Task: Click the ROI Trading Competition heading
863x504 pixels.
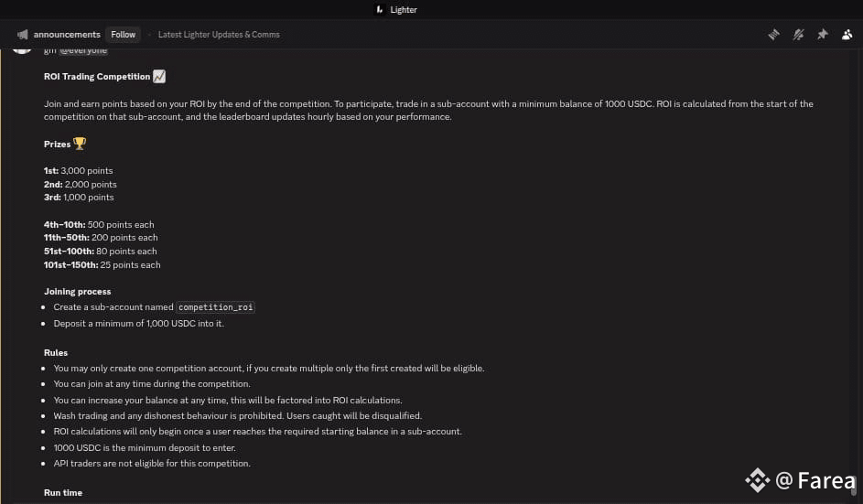Action: pyautogui.click(x=97, y=77)
